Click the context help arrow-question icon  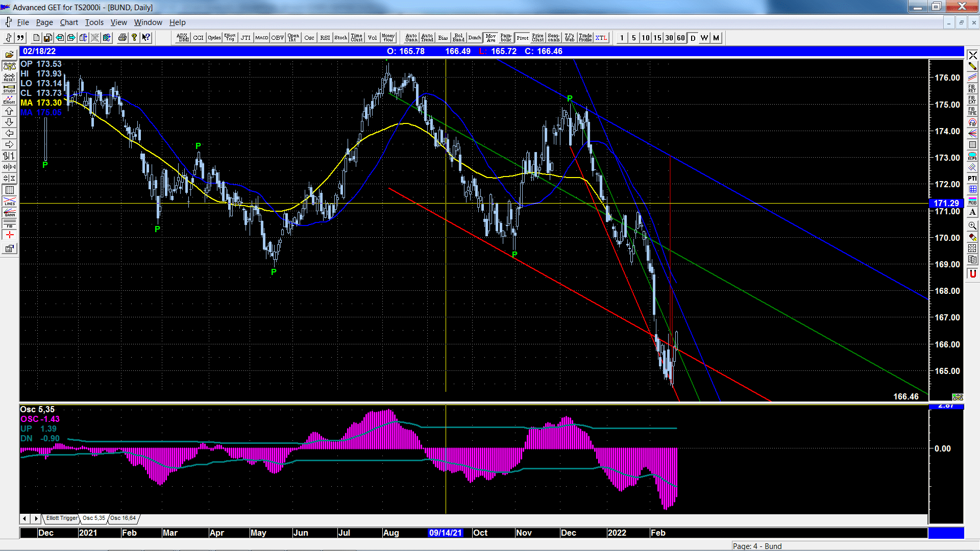(146, 38)
